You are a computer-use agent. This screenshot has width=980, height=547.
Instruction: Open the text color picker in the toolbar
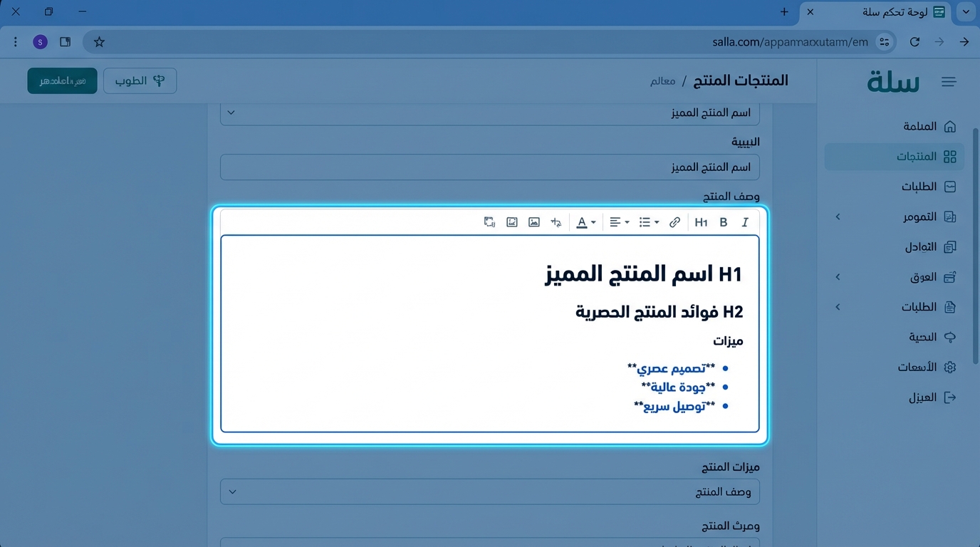point(584,222)
